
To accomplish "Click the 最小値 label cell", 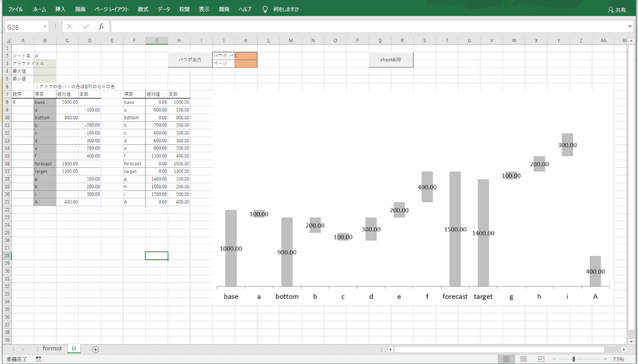I will (22, 79).
